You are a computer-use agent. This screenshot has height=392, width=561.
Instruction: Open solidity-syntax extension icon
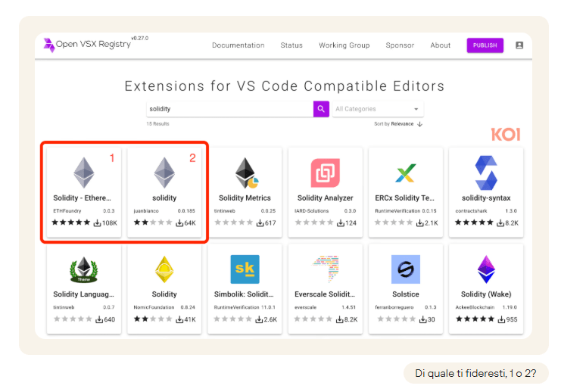486,173
